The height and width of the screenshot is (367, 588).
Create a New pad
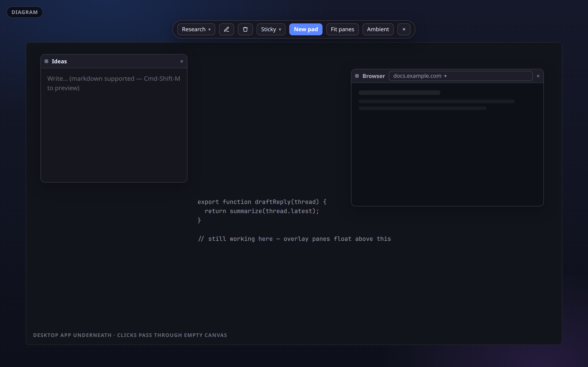click(x=306, y=29)
